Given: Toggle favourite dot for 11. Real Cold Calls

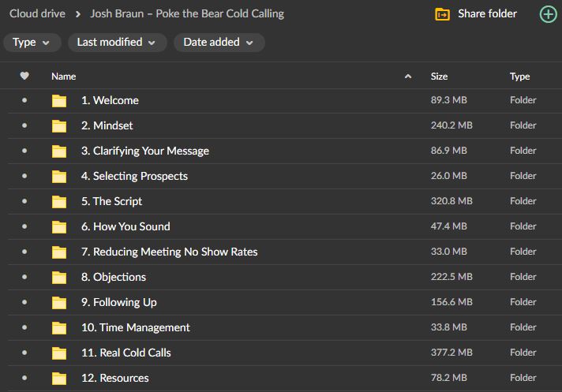Looking at the screenshot, I should coord(24,353).
